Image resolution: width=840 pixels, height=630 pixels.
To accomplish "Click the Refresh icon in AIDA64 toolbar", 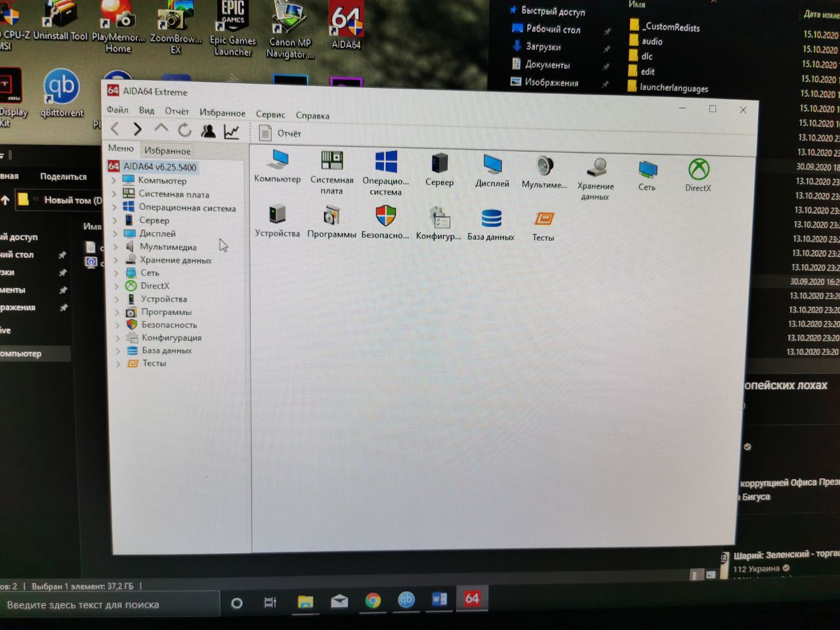I will [184, 130].
